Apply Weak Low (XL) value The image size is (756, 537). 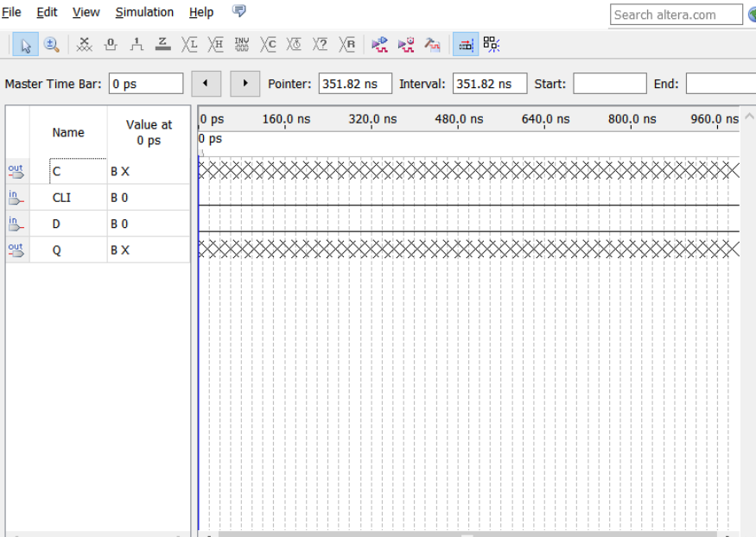(x=189, y=45)
